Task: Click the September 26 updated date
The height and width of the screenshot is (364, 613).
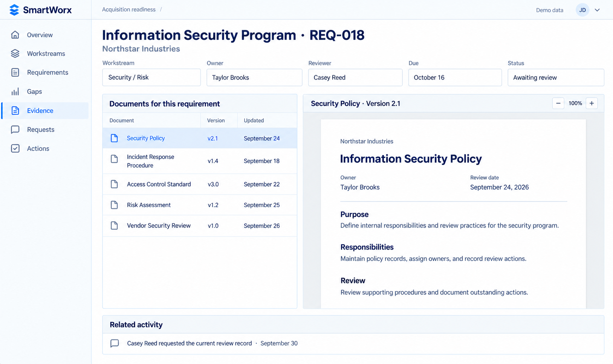Action: [261, 225]
